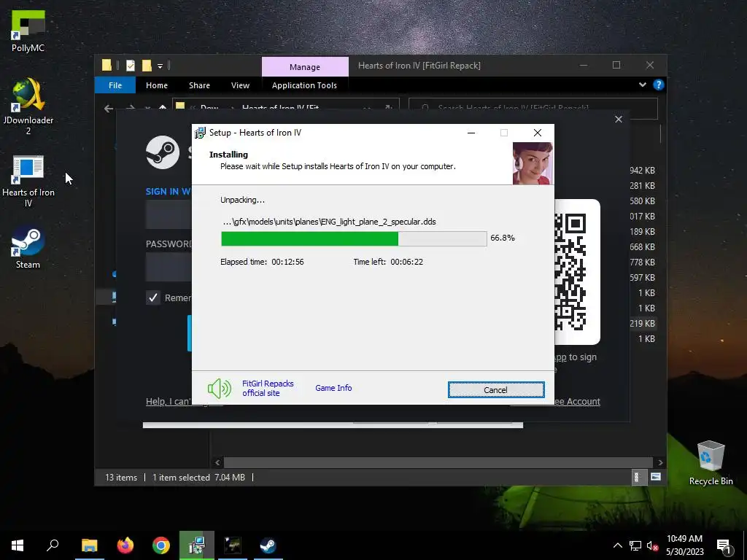Open File Explorer from the taskbar
The image size is (747, 560).
tap(90, 545)
